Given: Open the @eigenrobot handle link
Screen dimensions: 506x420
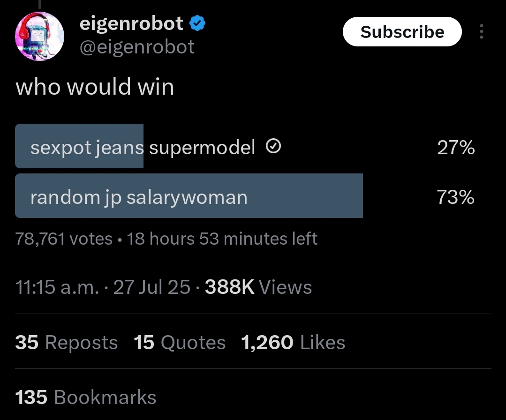Looking at the screenshot, I should tap(137, 47).
